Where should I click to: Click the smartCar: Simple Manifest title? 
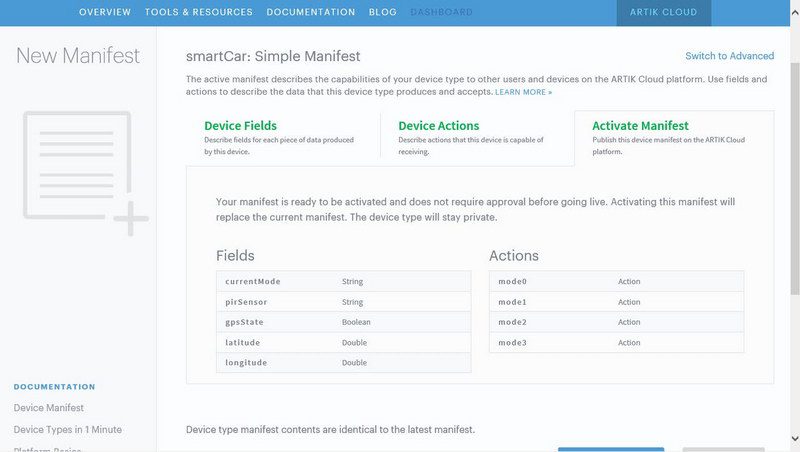[x=273, y=56]
